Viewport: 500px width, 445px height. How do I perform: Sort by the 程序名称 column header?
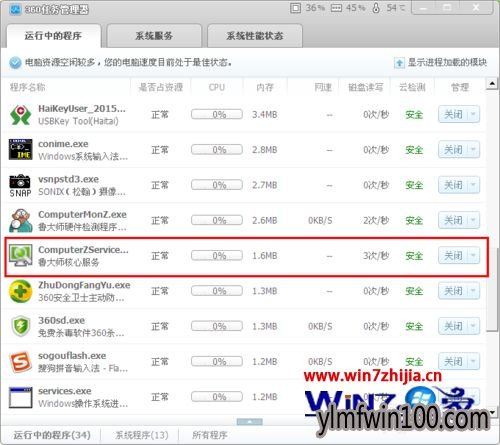click(x=28, y=87)
